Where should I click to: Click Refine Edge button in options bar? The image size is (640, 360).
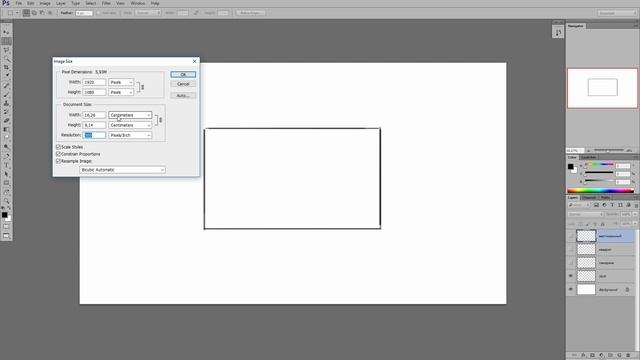[x=251, y=13]
